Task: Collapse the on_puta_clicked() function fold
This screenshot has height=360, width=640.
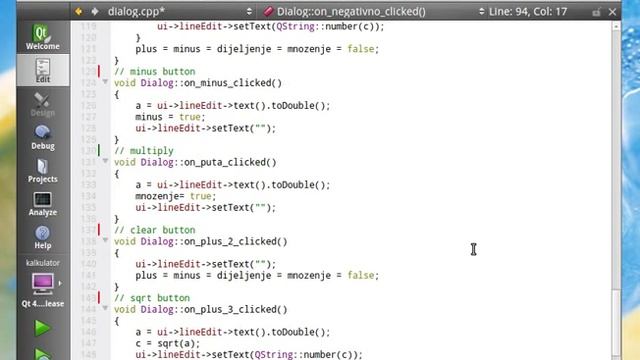Action: (x=105, y=161)
